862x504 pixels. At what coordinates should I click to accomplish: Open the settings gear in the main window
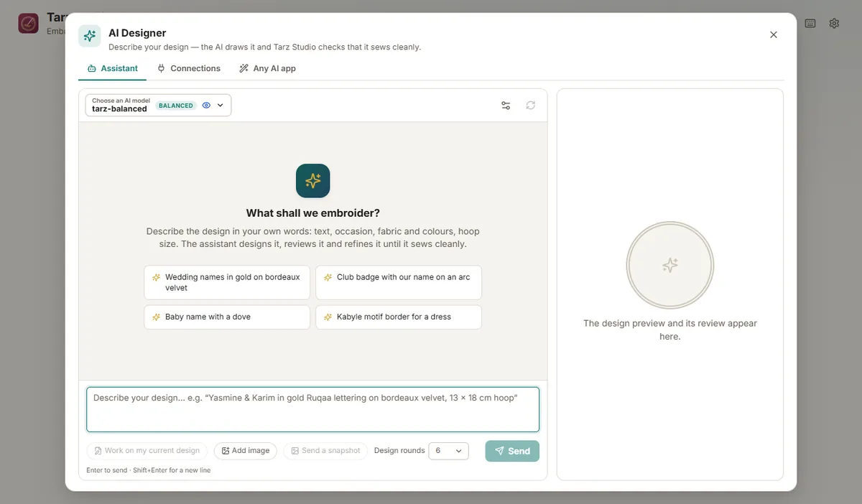(x=834, y=23)
